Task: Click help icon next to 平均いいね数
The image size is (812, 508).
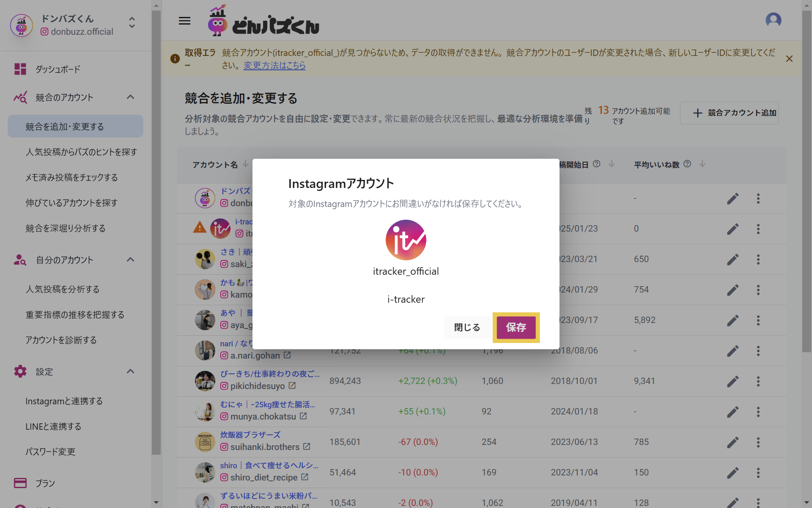Action: tap(687, 164)
